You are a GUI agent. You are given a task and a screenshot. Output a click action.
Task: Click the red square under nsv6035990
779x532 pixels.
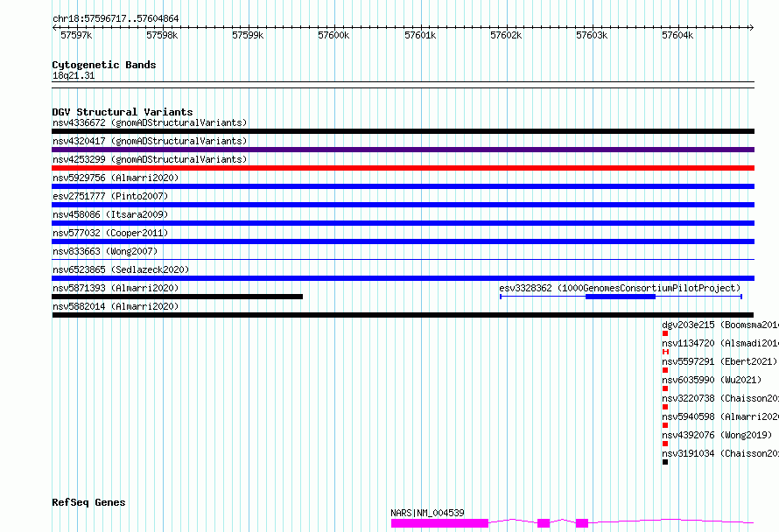[665, 388]
